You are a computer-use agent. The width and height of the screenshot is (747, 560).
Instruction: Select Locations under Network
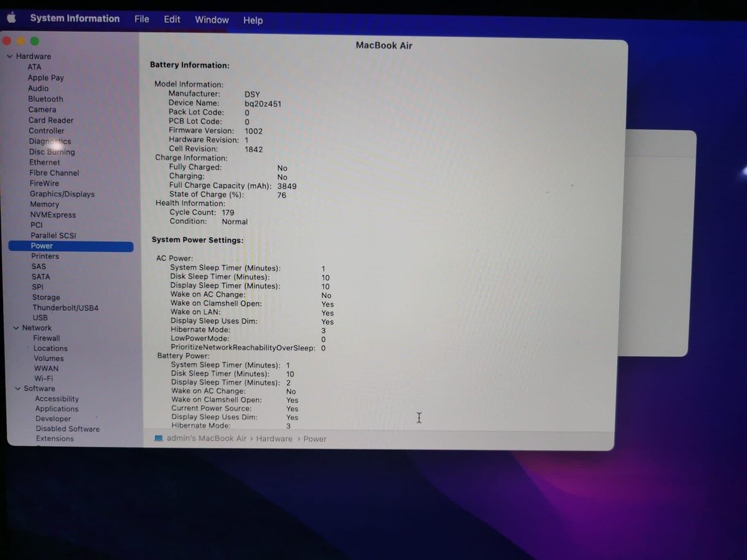coord(50,348)
